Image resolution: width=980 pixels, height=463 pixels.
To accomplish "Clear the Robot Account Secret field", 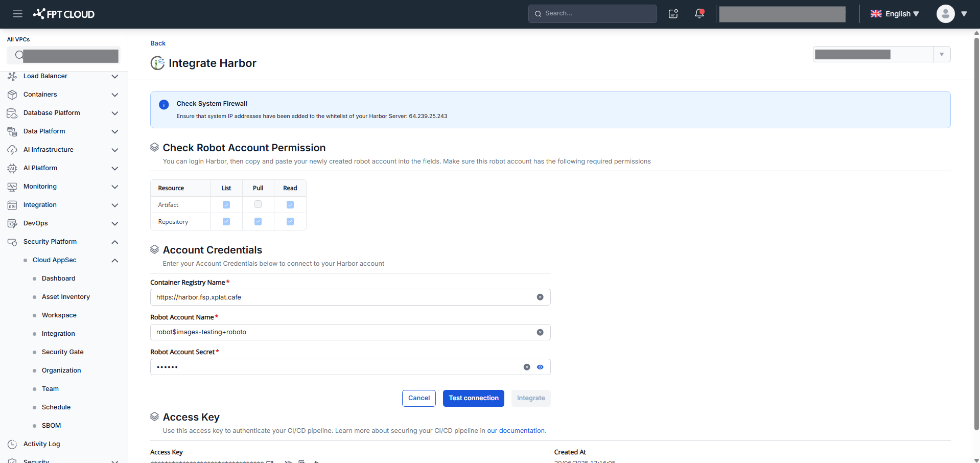I will 527,367.
